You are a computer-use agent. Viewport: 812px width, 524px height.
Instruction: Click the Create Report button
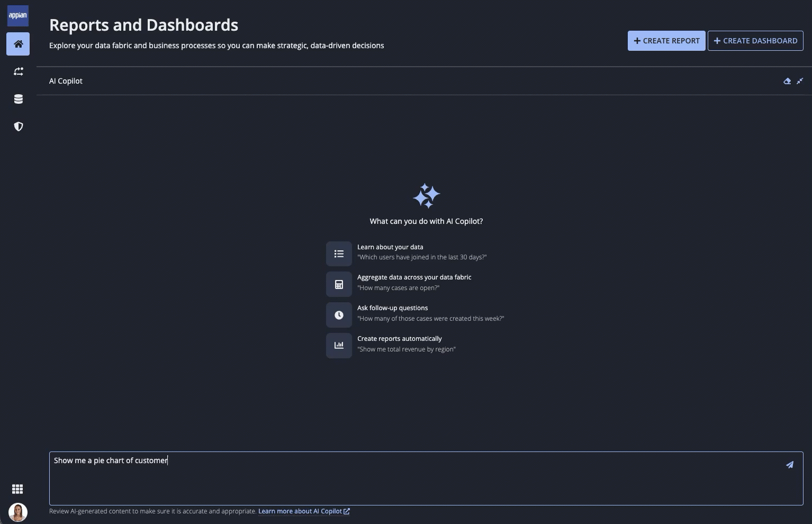click(x=666, y=41)
